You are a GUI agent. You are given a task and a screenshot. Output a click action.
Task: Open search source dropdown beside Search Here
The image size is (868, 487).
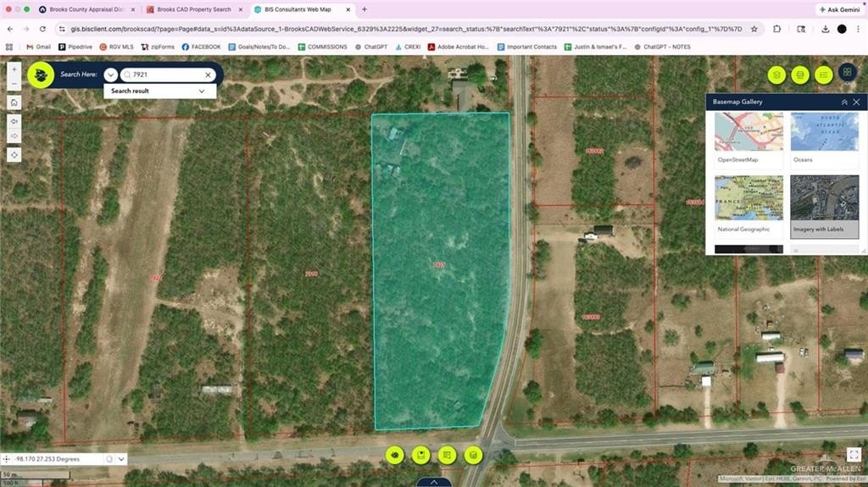coord(111,75)
